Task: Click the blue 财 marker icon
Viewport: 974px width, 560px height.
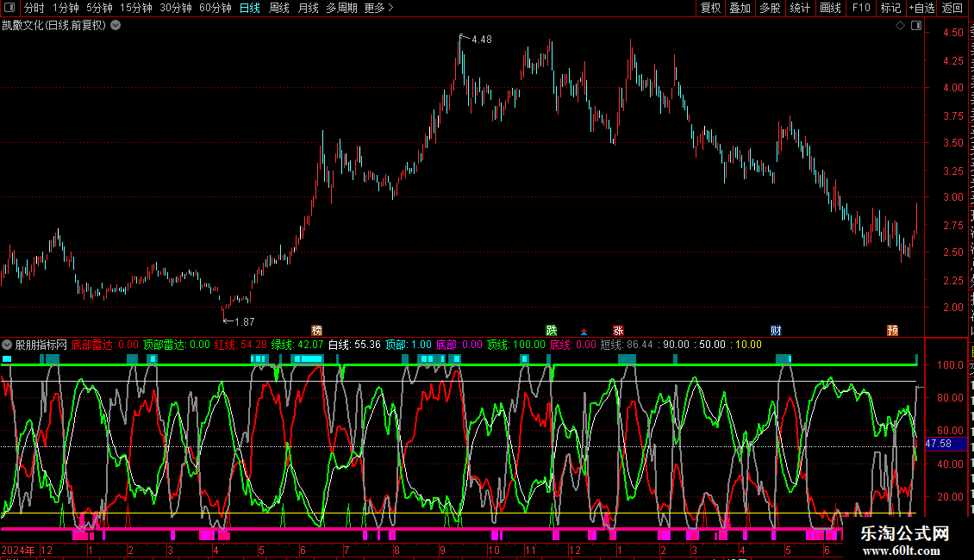Action: coord(776,330)
